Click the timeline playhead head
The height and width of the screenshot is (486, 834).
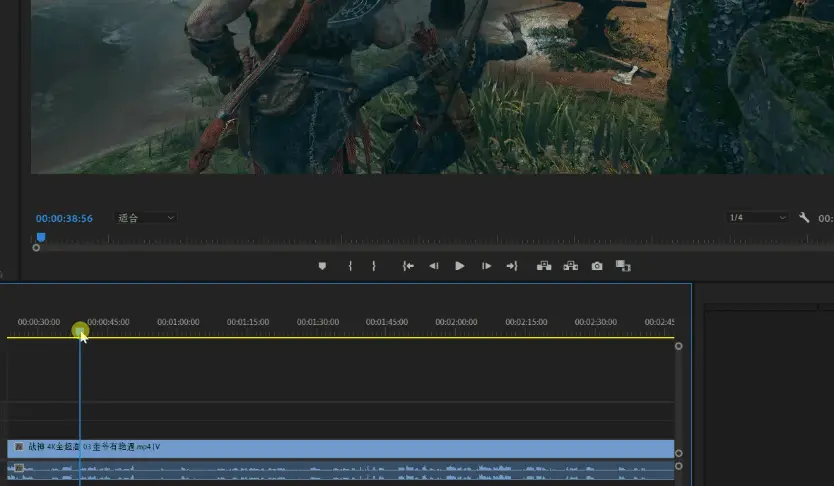(80, 331)
